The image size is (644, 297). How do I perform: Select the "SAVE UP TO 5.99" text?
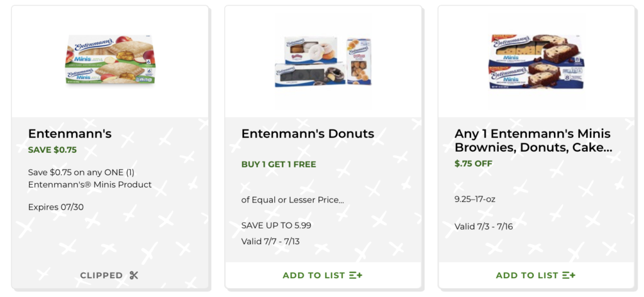tap(276, 225)
